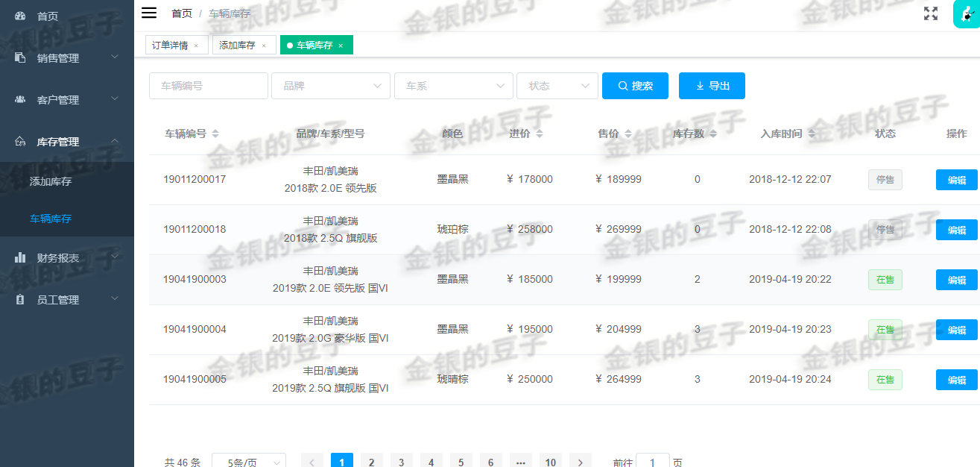Collapse the 库存管理 submenu chevron
The height and width of the screenshot is (467, 980).
[x=116, y=140]
